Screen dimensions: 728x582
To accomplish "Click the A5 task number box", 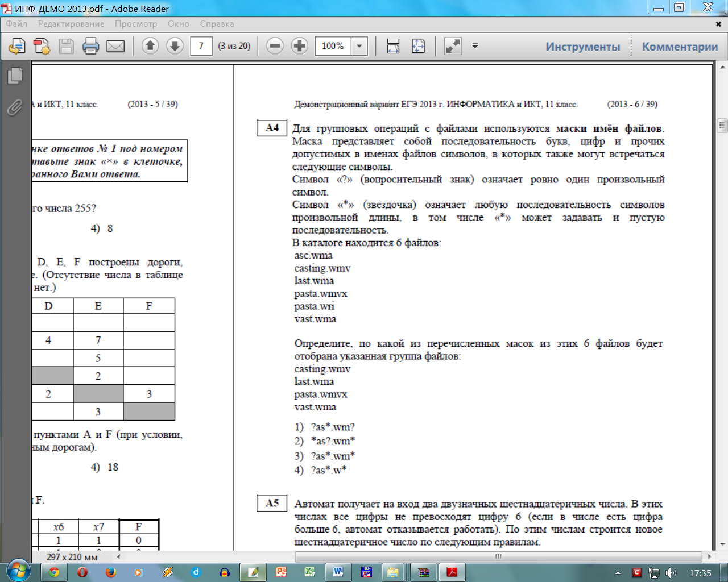I will click(272, 503).
